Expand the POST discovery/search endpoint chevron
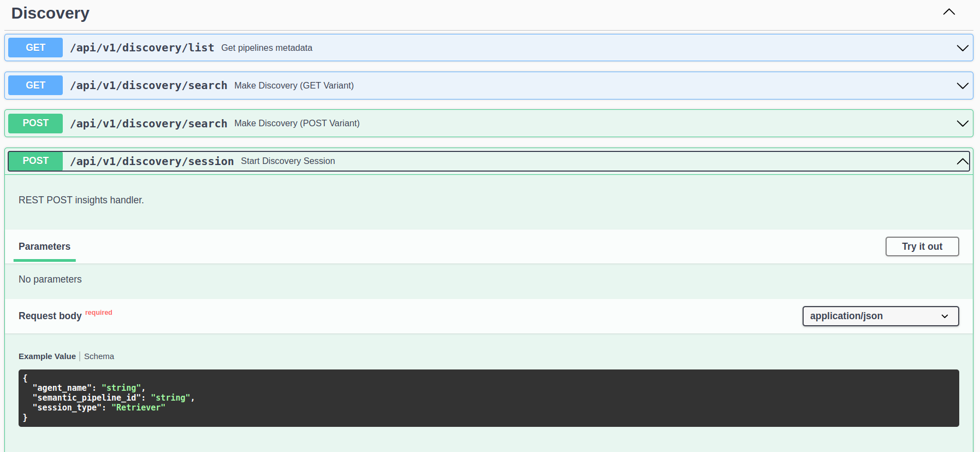Image resolution: width=980 pixels, height=452 pixels. click(963, 124)
